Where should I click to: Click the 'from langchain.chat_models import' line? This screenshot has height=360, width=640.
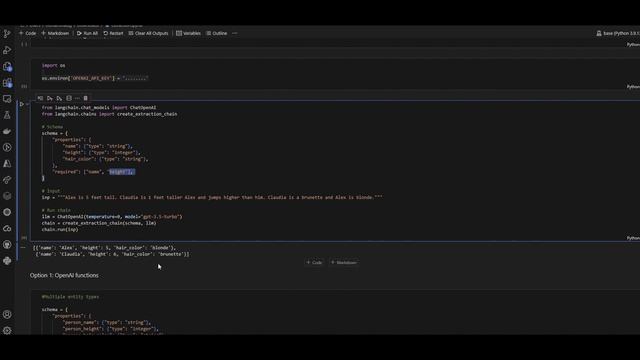[99, 108]
